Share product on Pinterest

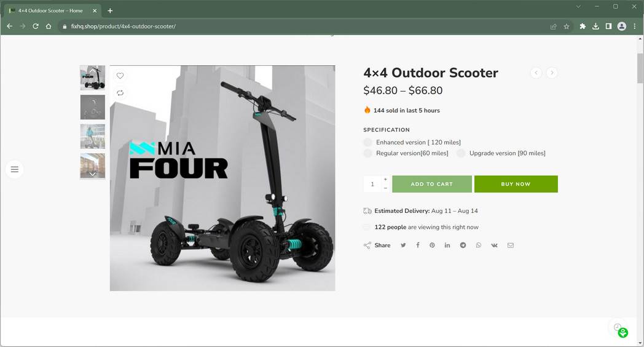pyautogui.click(x=432, y=245)
